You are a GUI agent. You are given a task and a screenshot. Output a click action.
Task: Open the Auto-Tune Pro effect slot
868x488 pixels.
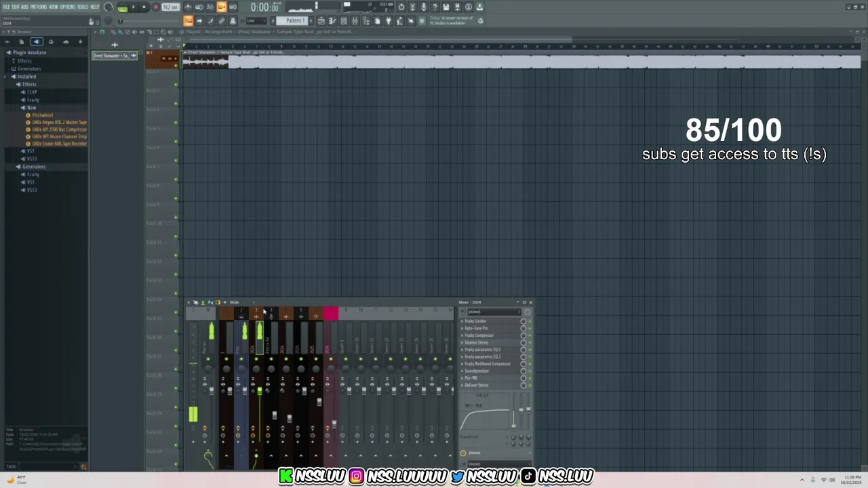click(476, 328)
